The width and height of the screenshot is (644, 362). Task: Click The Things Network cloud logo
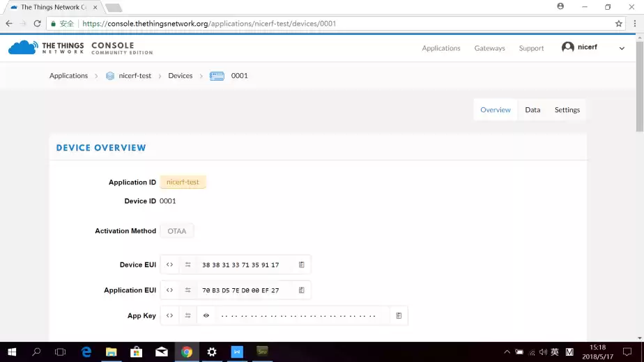(x=23, y=48)
